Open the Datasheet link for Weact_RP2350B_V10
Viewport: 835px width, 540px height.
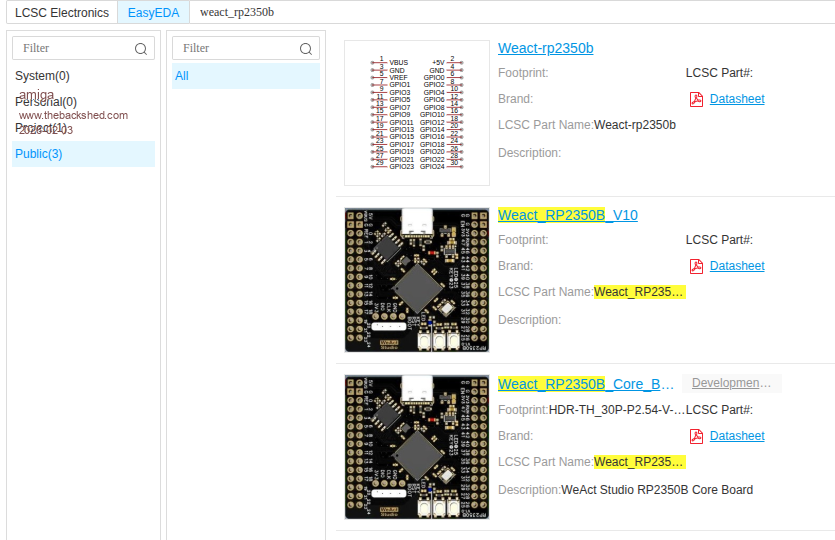pyautogui.click(x=737, y=266)
